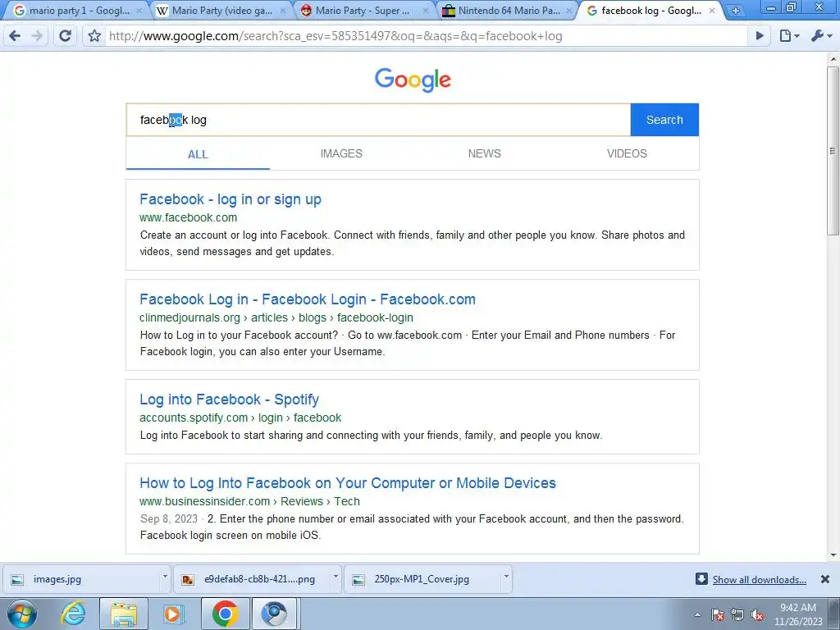
Task: Close the 'mario party 1' tab
Action: [x=139, y=11]
